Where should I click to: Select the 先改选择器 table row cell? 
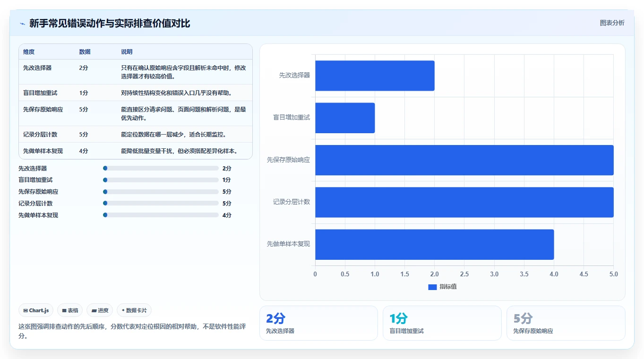(37, 68)
